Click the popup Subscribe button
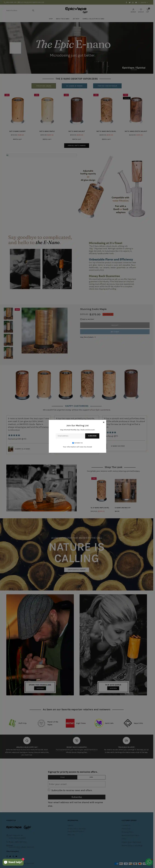 pyautogui.click(x=92, y=436)
